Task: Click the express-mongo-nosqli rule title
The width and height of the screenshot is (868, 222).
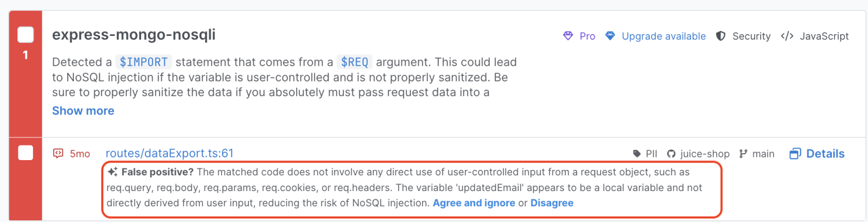Action: [x=133, y=35]
